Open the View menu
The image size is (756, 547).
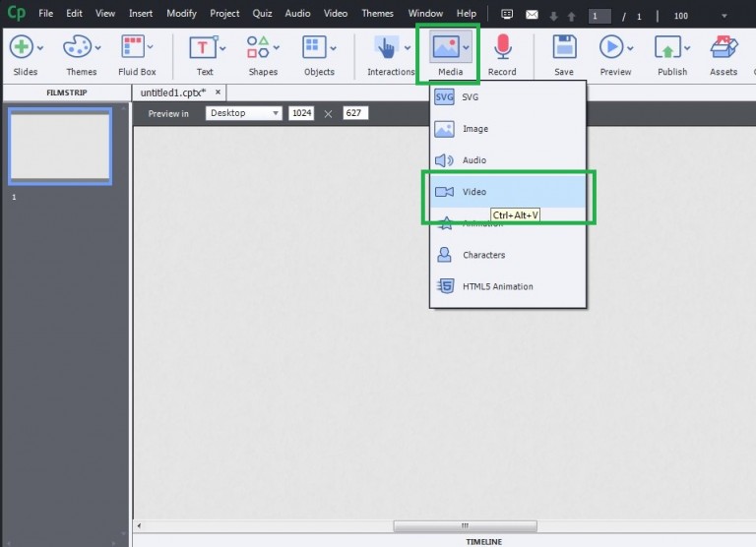[x=105, y=14]
